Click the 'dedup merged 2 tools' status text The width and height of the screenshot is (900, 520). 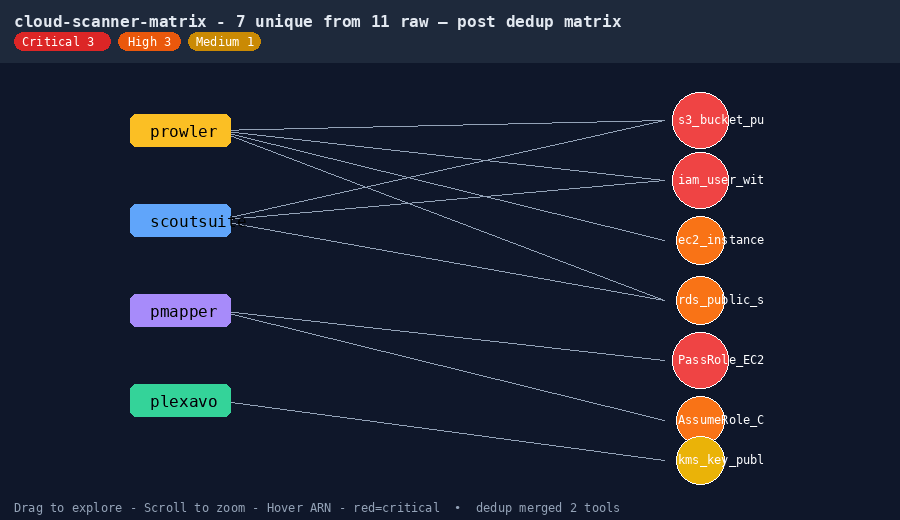tap(548, 508)
